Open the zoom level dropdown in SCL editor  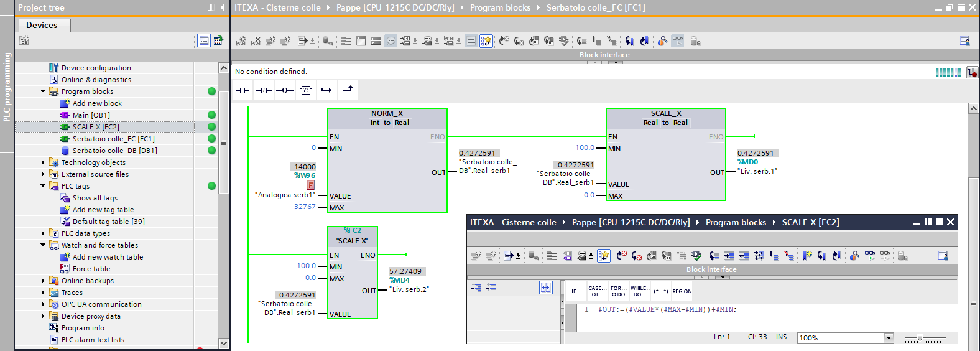coord(889,338)
